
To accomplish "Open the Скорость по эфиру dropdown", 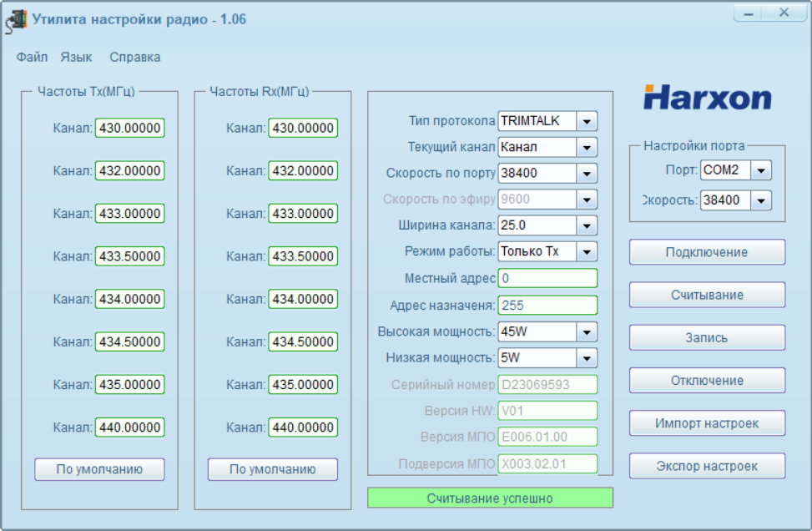I will pyautogui.click(x=587, y=200).
